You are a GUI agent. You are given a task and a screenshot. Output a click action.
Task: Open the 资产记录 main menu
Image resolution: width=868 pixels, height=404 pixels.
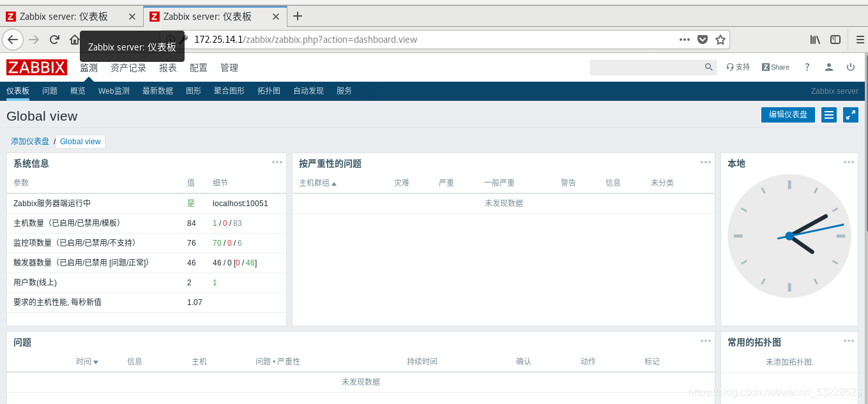point(128,68)
